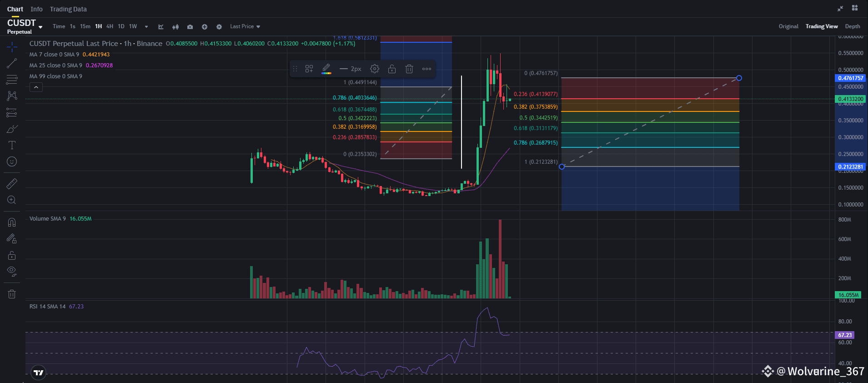Image resolution: width=868 pixels, height=383 pixels.
Task: Toggle lock all drawing tools
Action: [x=12, y=255]
